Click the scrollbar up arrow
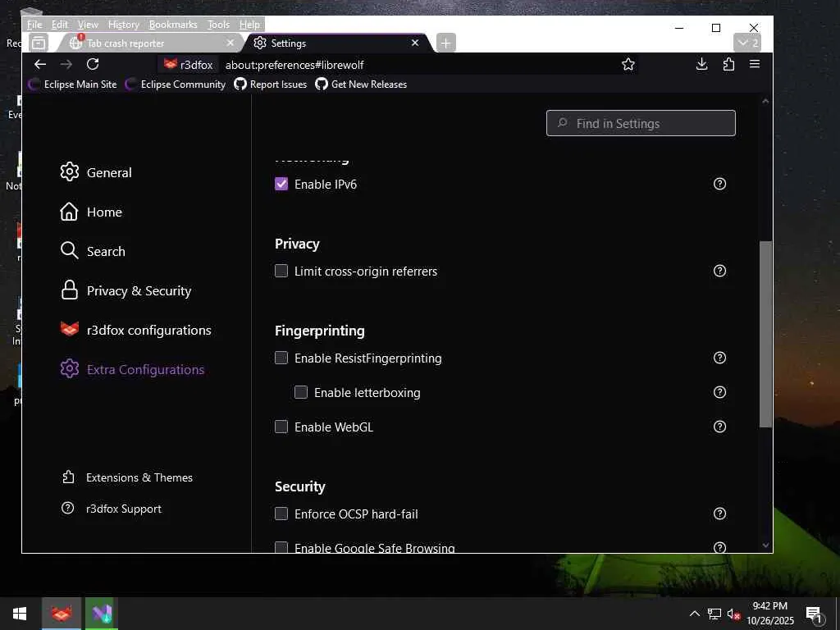This screenshot has height=630, width=840. 765,101
